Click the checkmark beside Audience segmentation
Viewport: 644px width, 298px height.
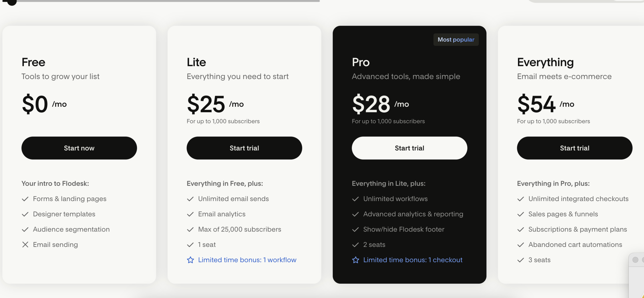pos(25,229)
